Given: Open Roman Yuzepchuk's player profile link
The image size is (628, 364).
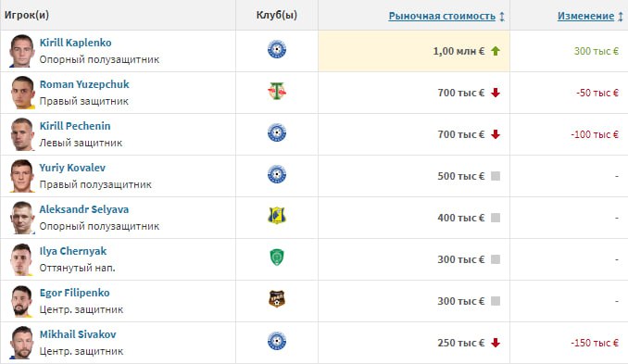Looking at the screenshot, I should tap(84, 84).
